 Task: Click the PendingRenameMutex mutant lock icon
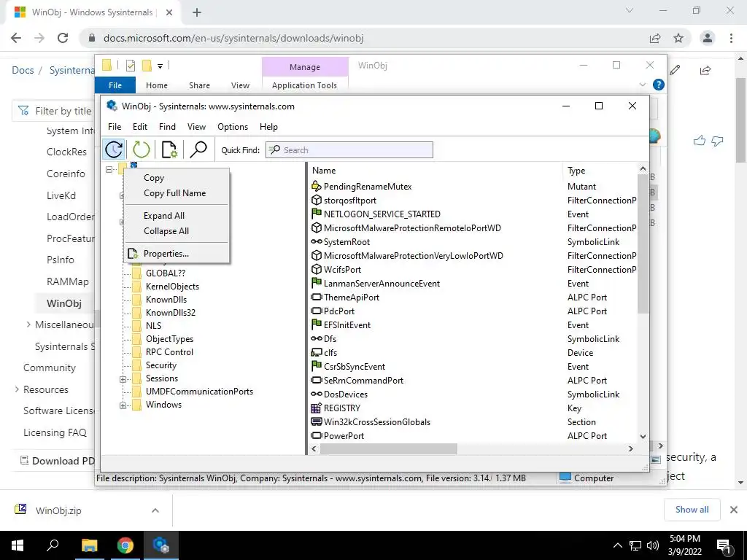pos(317,186)
